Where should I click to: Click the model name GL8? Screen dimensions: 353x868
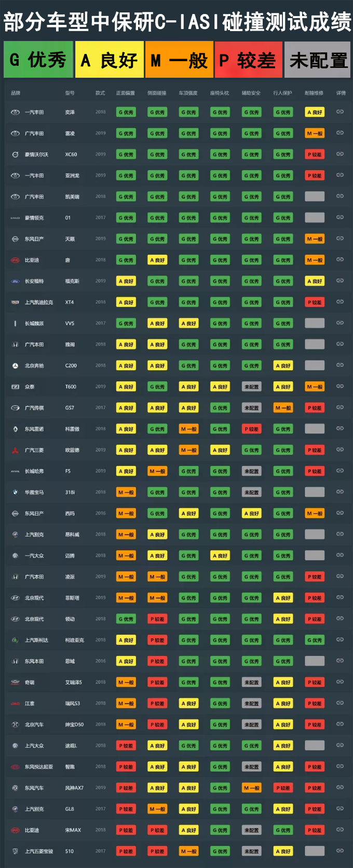[x=70, y=809]
